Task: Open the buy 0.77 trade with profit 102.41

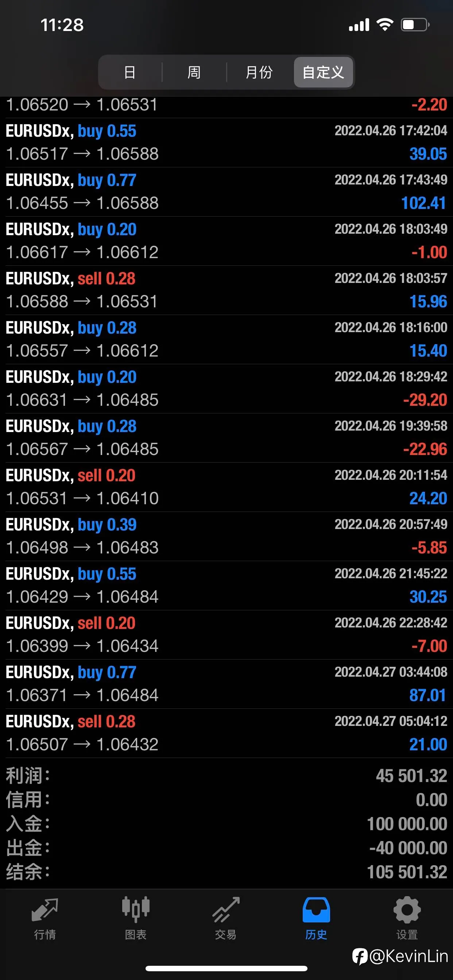Action: coord(226,192)
